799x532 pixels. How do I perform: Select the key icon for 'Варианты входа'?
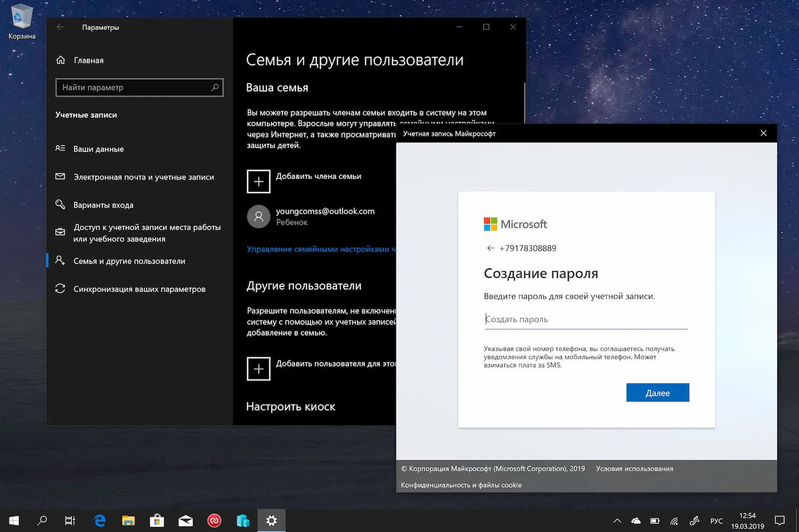(x=60, y=204)
